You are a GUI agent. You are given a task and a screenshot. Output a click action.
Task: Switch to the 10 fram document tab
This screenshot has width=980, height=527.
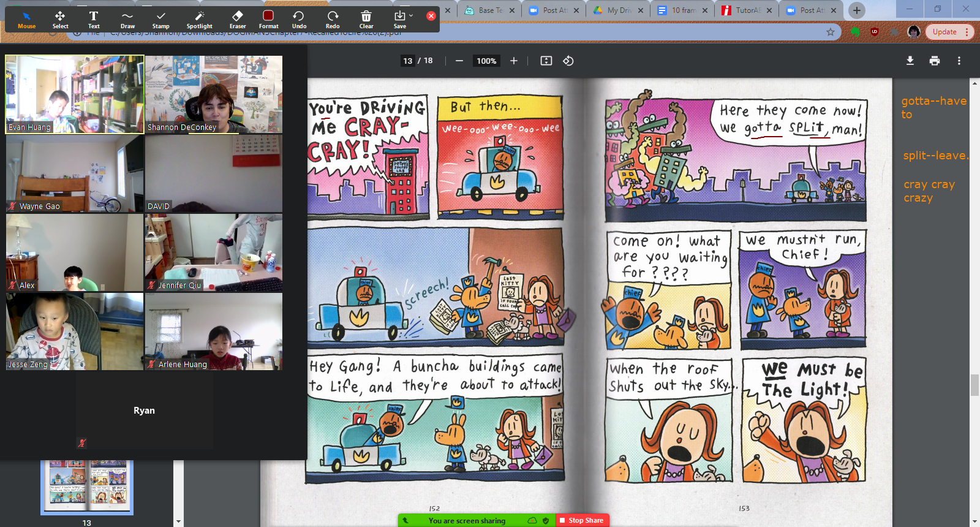pyautogui.click(x=684, y=10)
